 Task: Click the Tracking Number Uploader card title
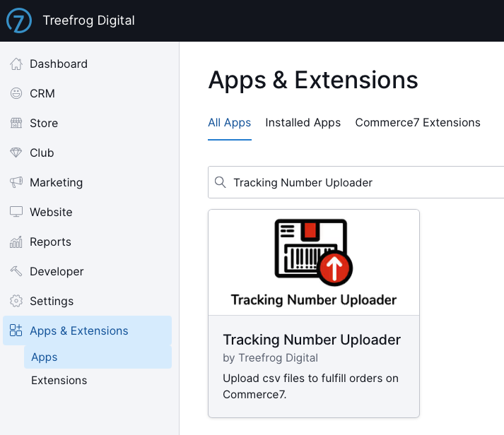pyautogui.click(x=312, y=340)
